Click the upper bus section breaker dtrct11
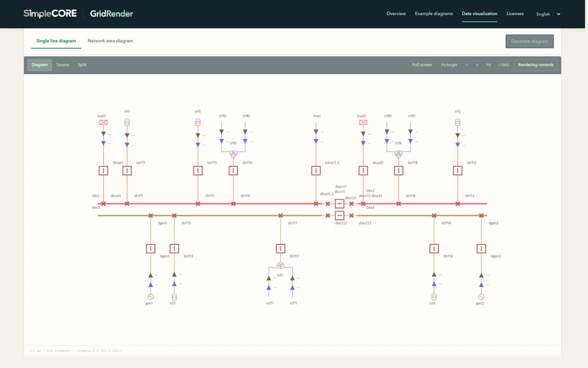Viewport: 588px width, 368px height. click(x=340, y=204)
